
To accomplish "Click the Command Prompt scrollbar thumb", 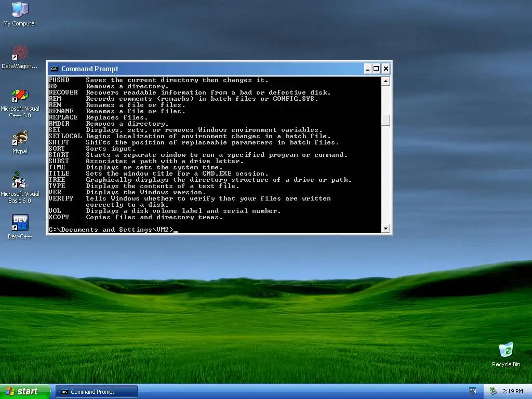I will 385,120.
